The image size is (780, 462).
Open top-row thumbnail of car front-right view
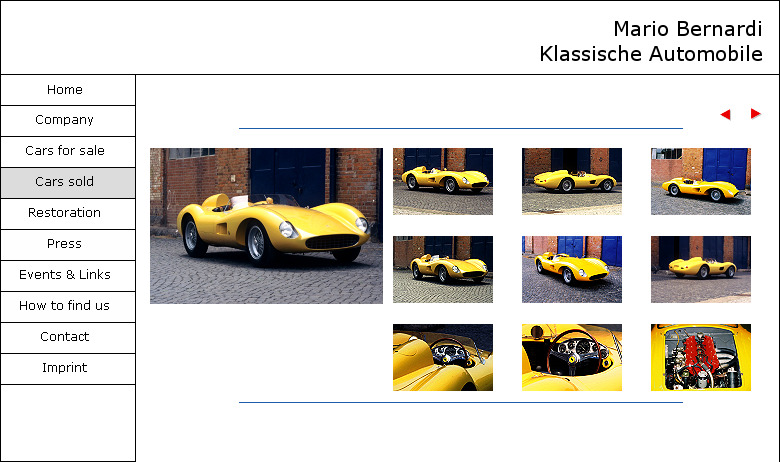tap(443, 181)
